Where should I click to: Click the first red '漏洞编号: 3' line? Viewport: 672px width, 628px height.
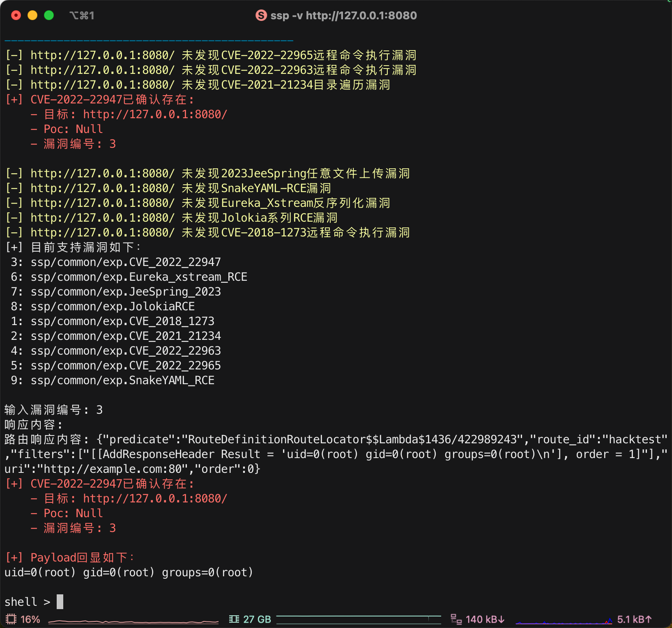[x=74, y=144]
